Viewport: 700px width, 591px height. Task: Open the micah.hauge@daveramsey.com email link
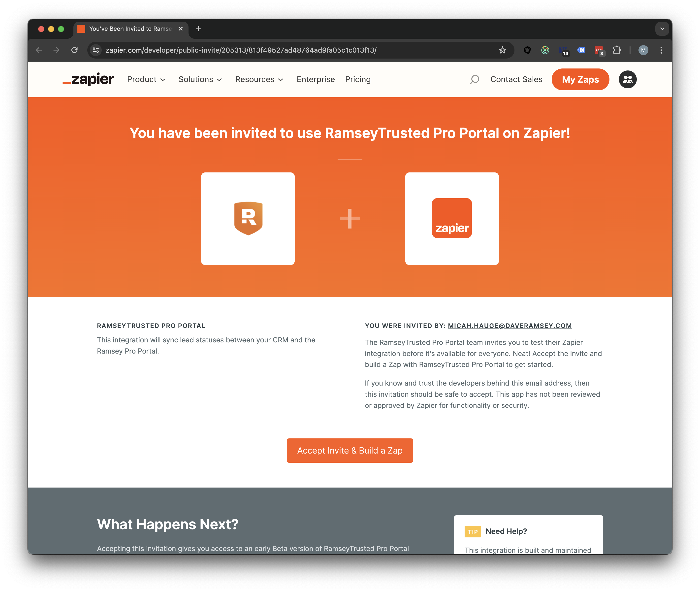point(509,326)
